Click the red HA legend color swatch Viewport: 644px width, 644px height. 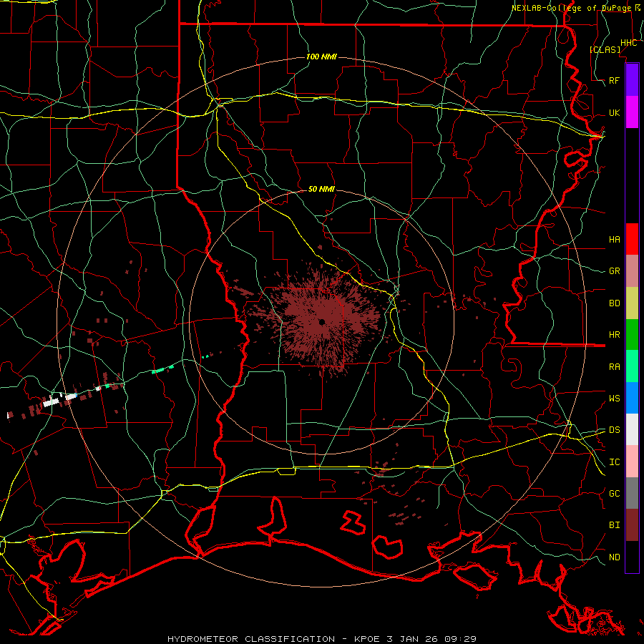pyautogui.click(x=632, y=239)
